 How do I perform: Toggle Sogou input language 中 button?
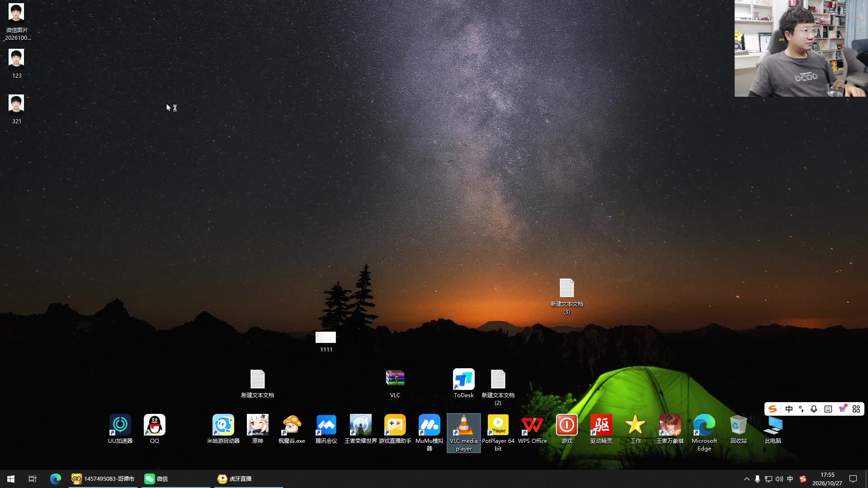[x=789, y=409]
